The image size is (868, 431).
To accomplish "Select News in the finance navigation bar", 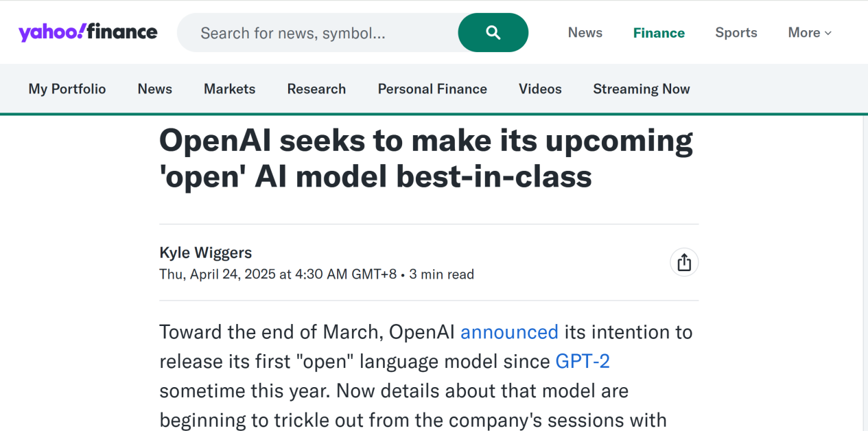I will pyautogui.click(x=155, y=89).
